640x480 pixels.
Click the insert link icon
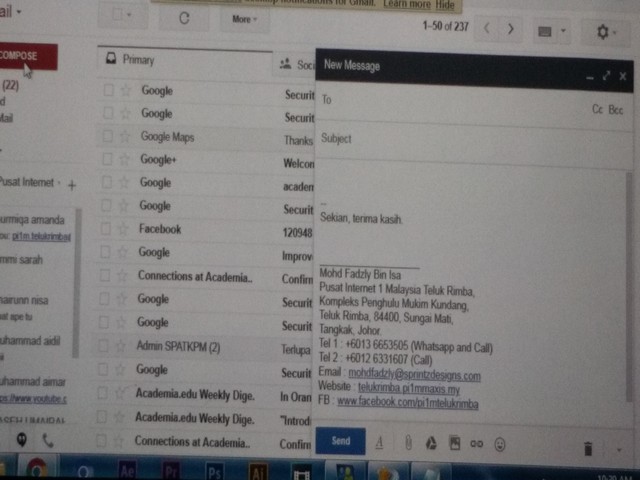(x=477, y=443)
